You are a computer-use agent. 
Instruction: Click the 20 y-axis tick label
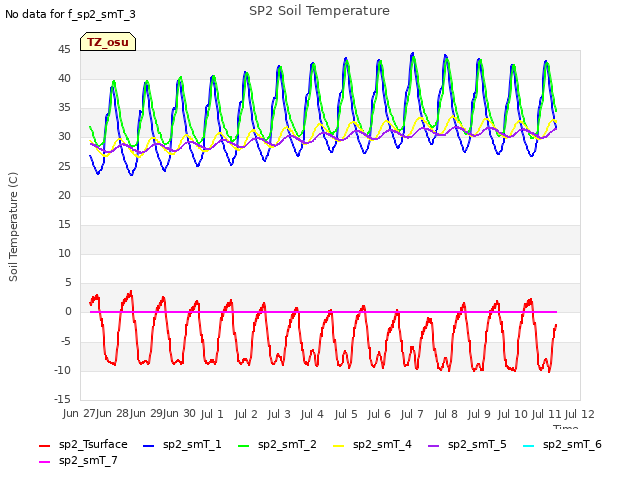[64, 196]
